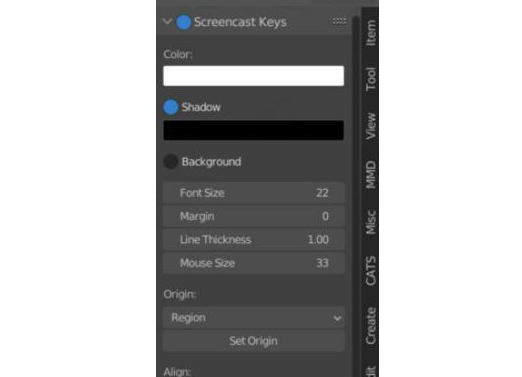Viewport: 522px width, 377px height.
Task: Disable the Screencast Keys panel checkbox
Action: pos(183,22)
